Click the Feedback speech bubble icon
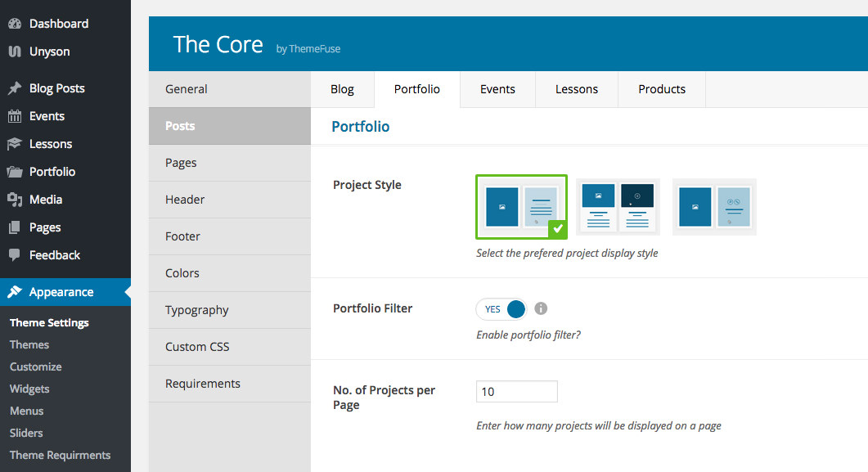 (x=15, y=254)
